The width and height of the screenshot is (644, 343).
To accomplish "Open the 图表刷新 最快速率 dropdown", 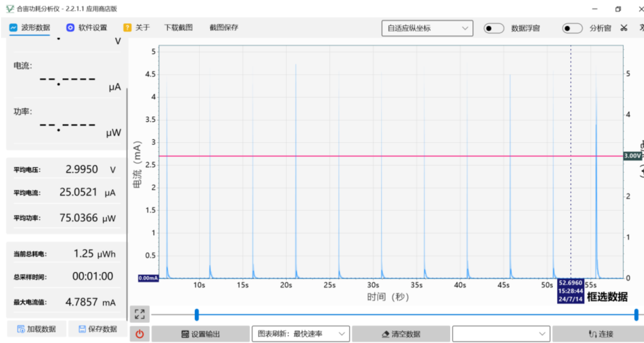I will 301,334.
